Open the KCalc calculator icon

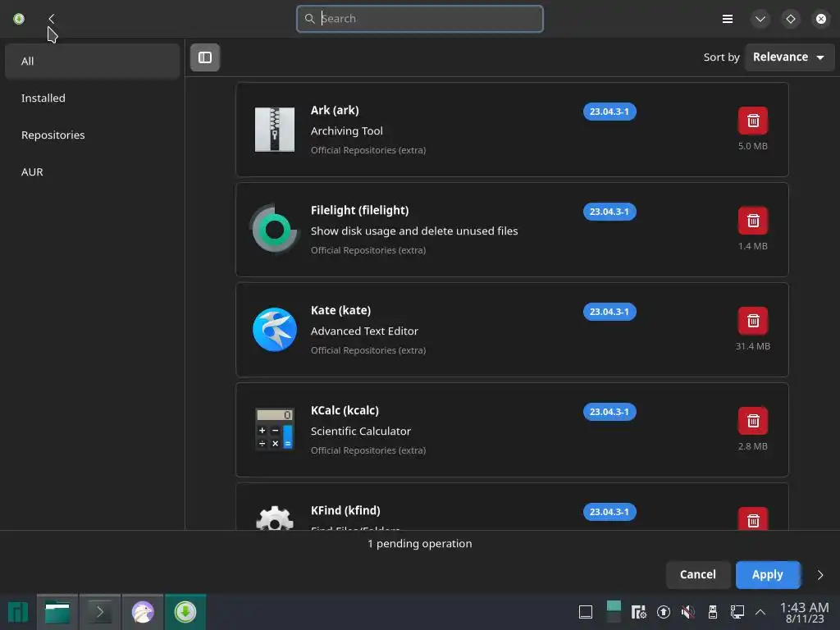pyautogui.click(x=274, y=428)
